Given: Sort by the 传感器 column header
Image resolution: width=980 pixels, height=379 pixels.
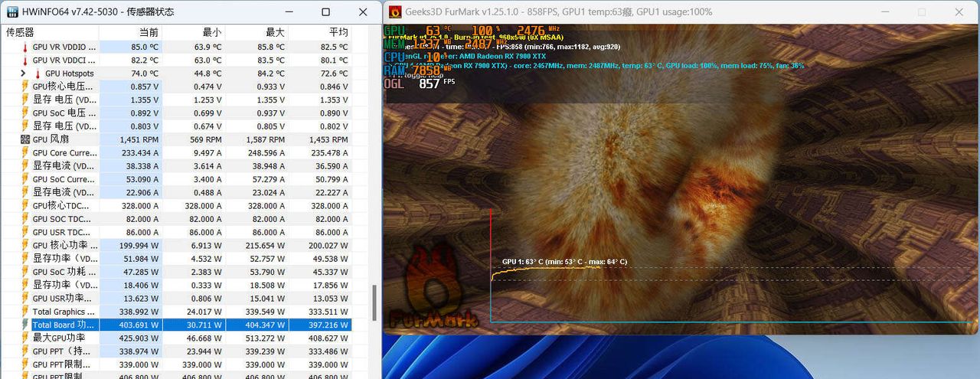Looking at the screenshot, I should coord(21,32).
